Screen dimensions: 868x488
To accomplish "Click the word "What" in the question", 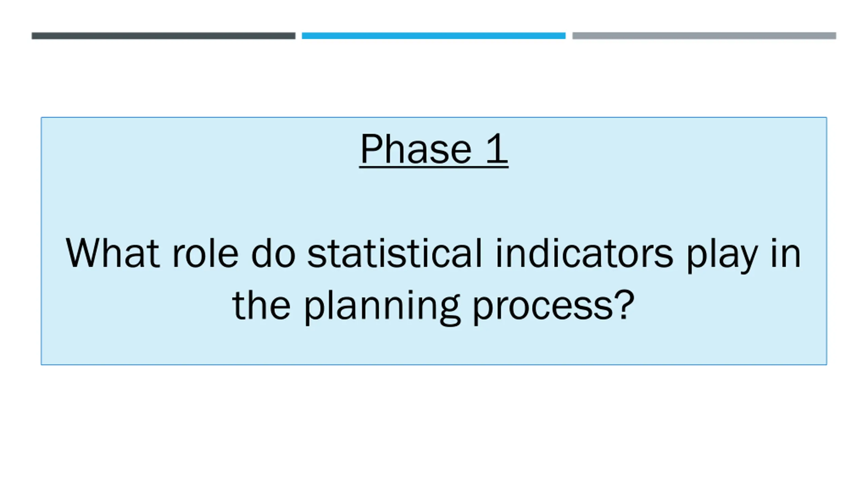I will [x=113, y=254].
